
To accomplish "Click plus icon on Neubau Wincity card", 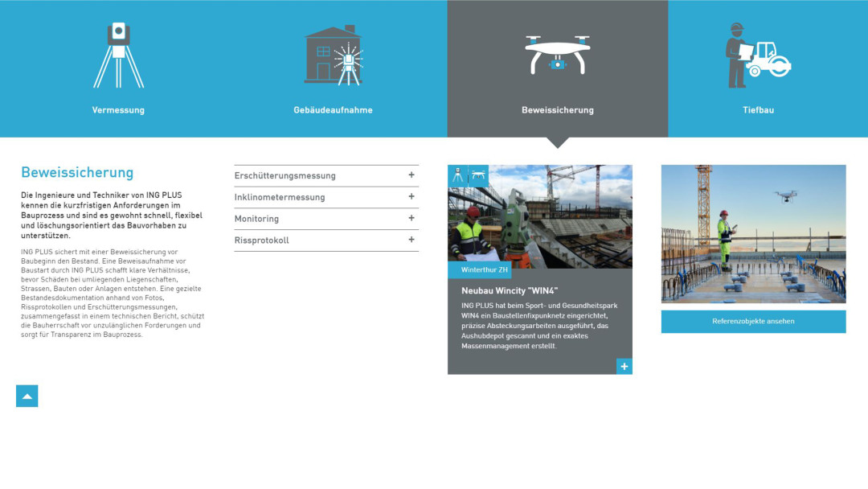I will pos(624,366).
